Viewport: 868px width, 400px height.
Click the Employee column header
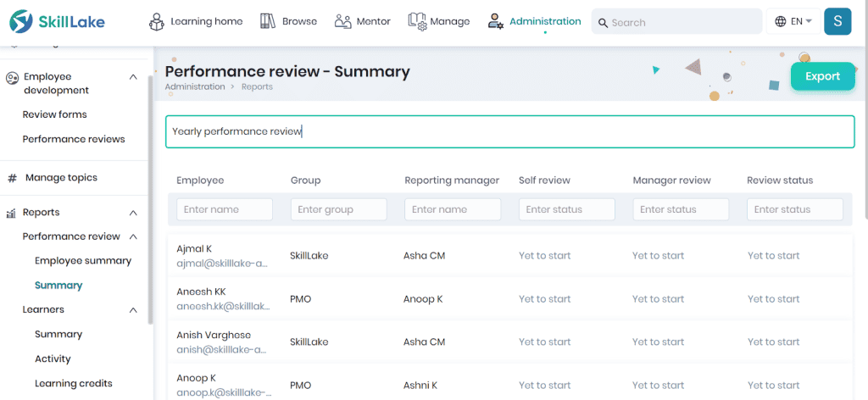coord(200,181)
